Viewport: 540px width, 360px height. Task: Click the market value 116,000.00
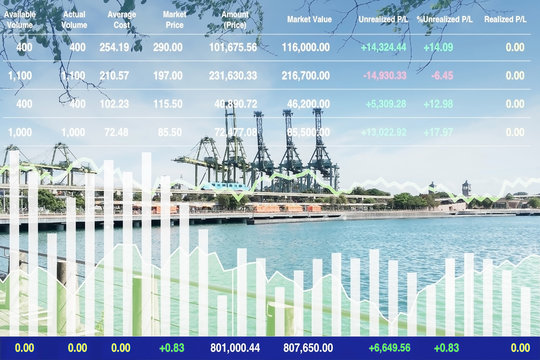[x=305, y=47]
